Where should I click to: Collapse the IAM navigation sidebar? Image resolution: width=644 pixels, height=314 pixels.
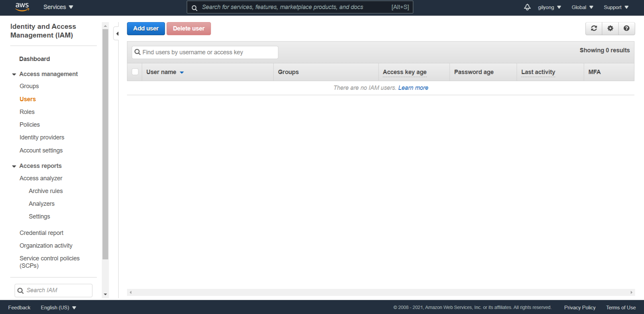[117, 34]
